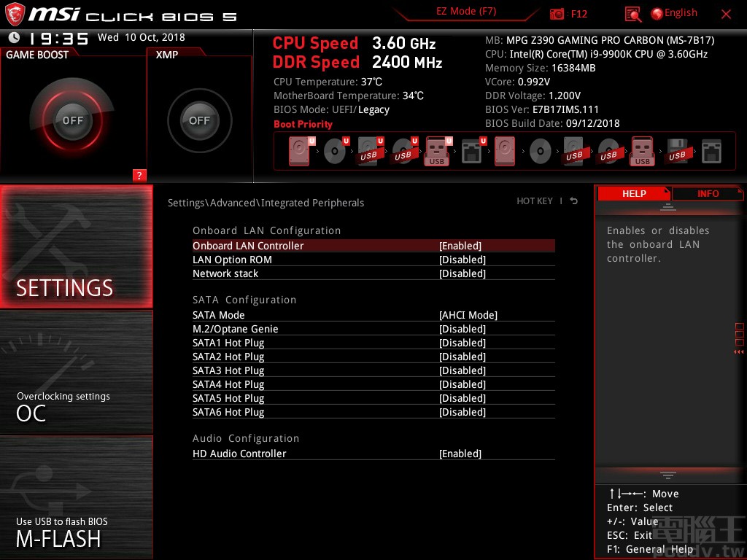Image resolution: width=747 pixels, height=560 pixels.
Task: Take a screenshot with the F12 camera icon
Action: point(557,14)
